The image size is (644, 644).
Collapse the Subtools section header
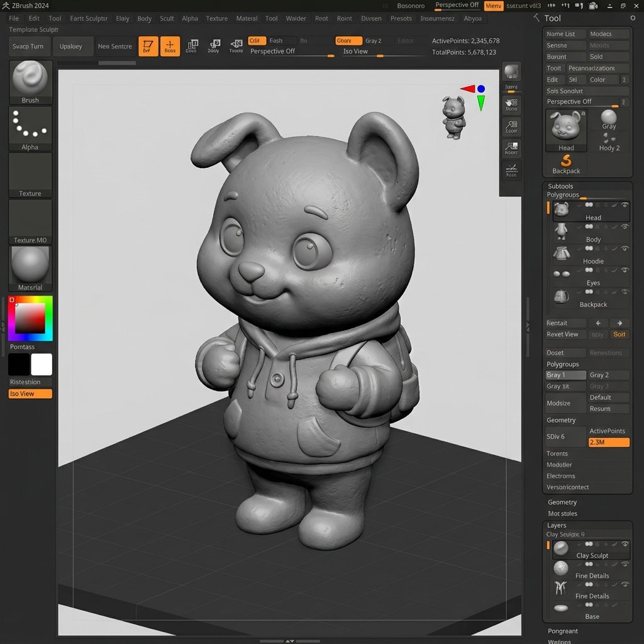coord(560,186)
